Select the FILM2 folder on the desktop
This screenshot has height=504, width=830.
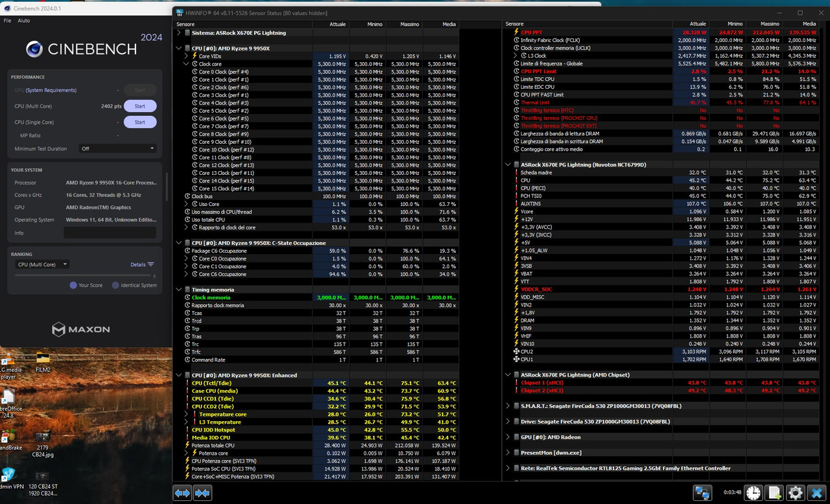[x=43, y=363]
